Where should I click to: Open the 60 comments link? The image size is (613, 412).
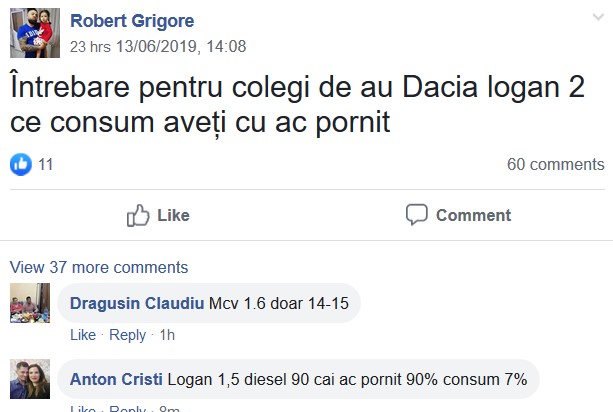(x=556, y=165)
